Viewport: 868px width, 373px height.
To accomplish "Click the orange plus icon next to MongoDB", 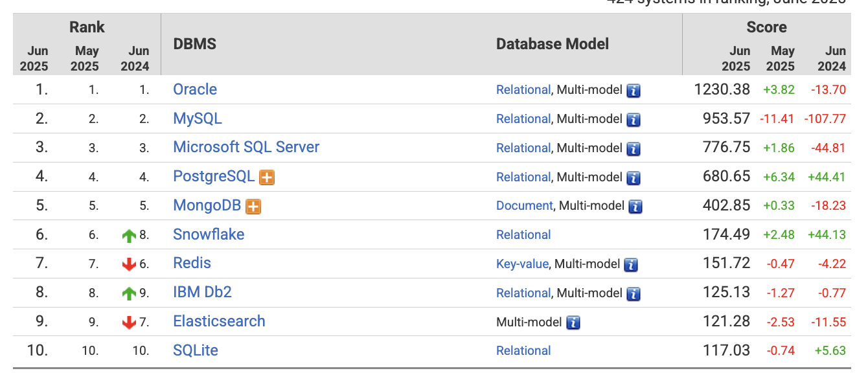I will point(253,207).
